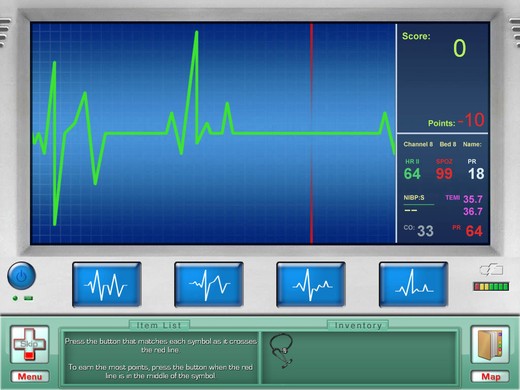The image size is (520, 390).
Task: Click the folder notebook icon above Map
Action: [490, 344]
